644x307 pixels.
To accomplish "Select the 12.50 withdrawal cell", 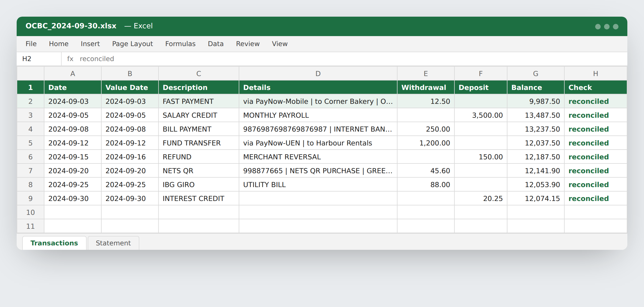I will (426, 101).
